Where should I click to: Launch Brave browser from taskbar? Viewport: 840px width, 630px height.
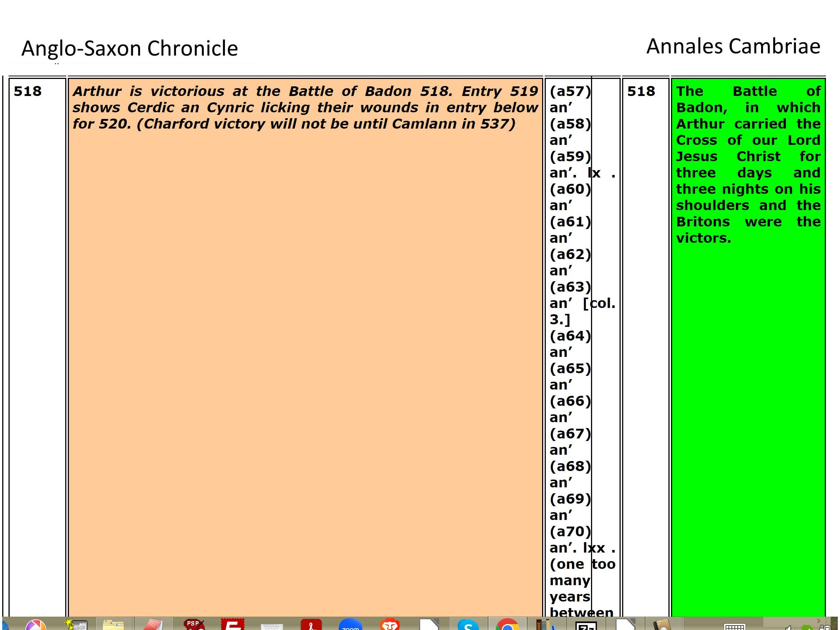point(390,625)
